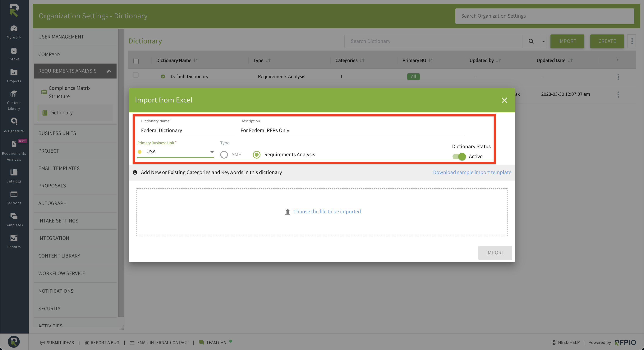Screen dimensions: 644x350
Task: Click the upload arrow icon in drop zone
Action: [x=287, y=212]
